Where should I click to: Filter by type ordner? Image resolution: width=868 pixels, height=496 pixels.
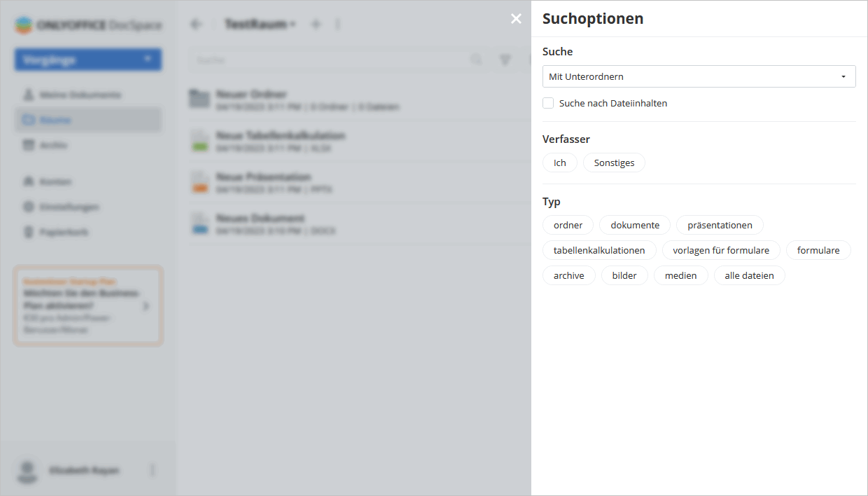click(568, 225)
